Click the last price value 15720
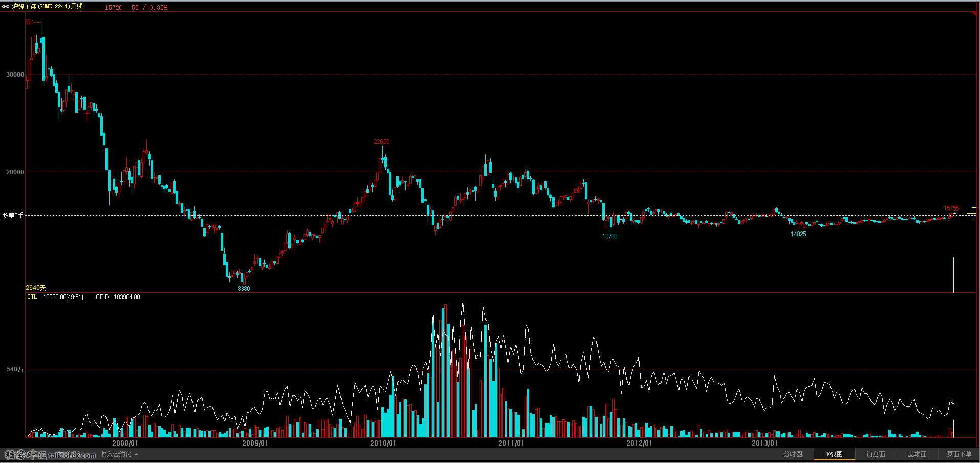 coord(114,8)
